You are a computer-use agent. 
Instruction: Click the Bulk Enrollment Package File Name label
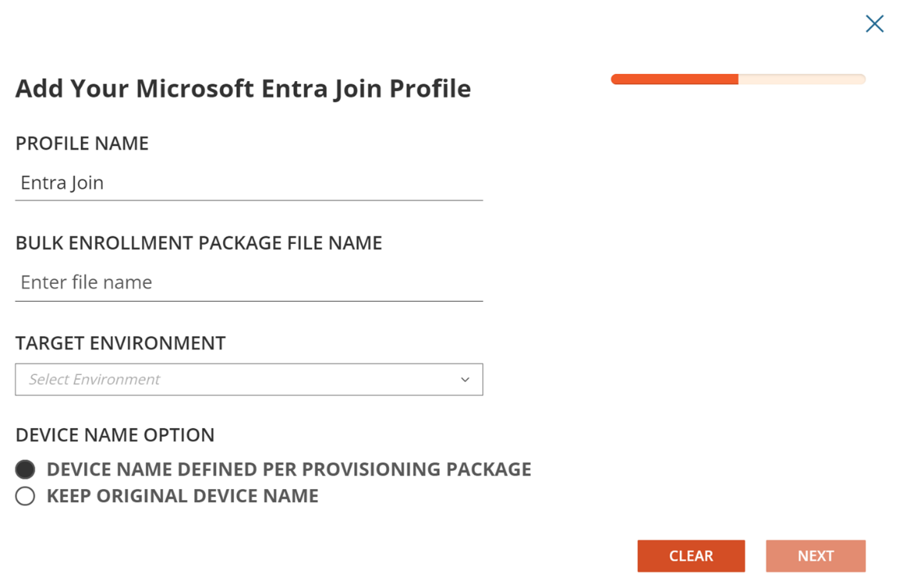pos(198,243)
